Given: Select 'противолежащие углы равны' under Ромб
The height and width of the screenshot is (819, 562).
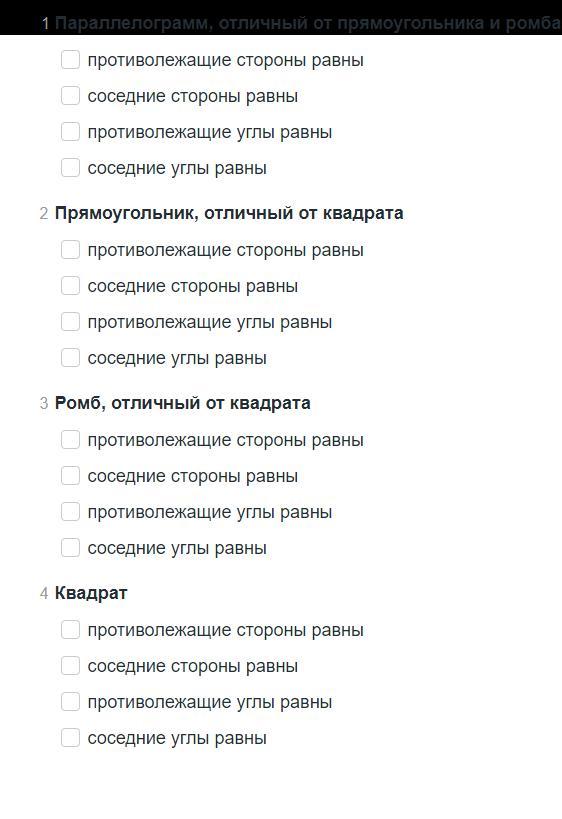Looking at the screenshot, I should pyautogui.click(x=71, y=512).
